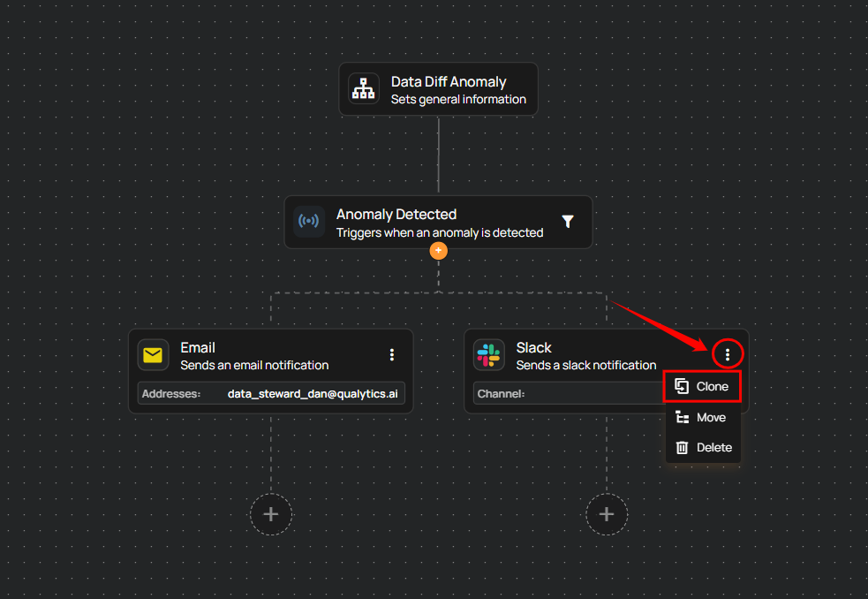Toggle the Slack node three-dot menu
Viewport: 868px width, 599px height.
[x=728, y=355]
